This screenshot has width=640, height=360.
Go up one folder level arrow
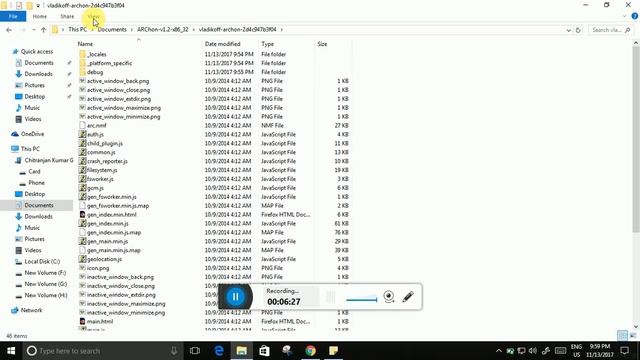43,30
